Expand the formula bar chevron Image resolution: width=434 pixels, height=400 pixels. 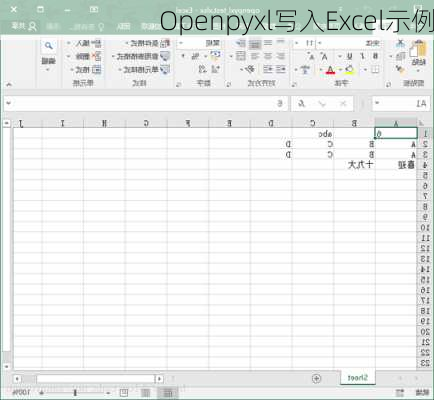click(x=8, y=103)
